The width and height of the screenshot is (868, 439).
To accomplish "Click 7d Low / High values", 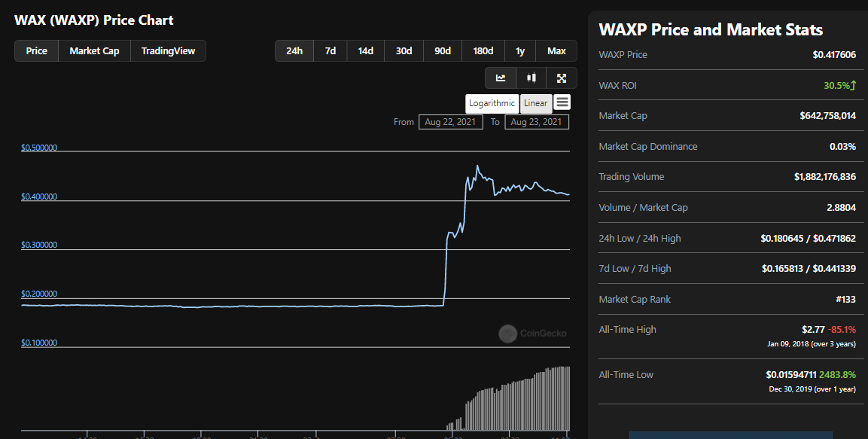I will 809,269.
